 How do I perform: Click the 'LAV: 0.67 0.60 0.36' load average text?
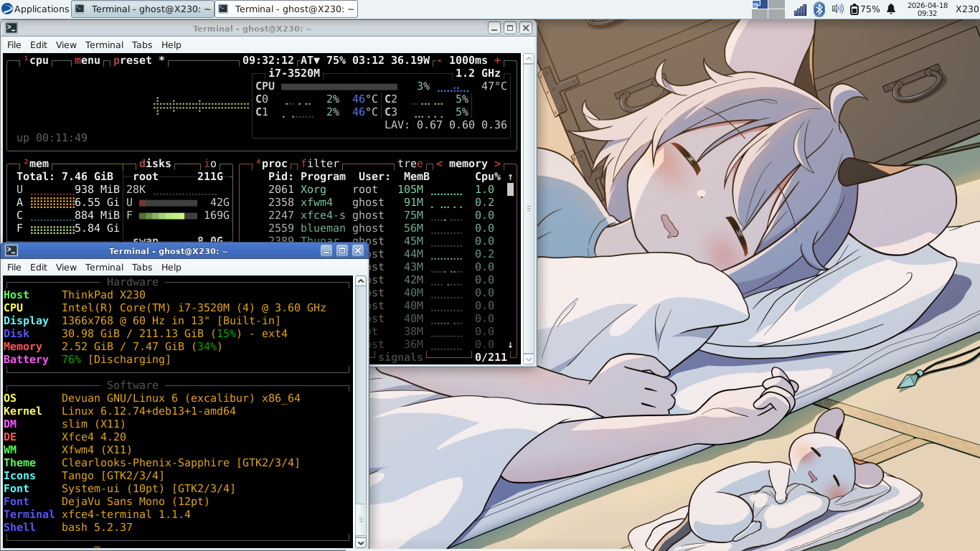(446, 125)
